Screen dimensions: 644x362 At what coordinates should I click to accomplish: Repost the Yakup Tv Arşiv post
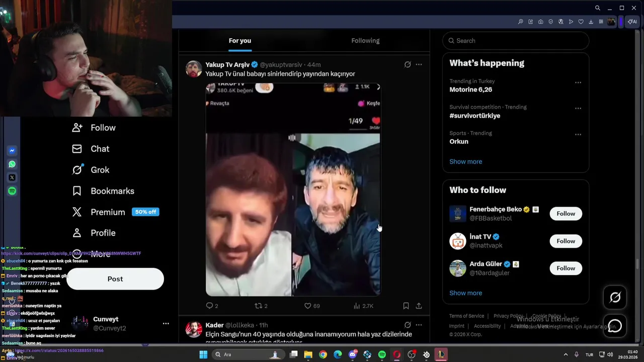click(261, 306)
